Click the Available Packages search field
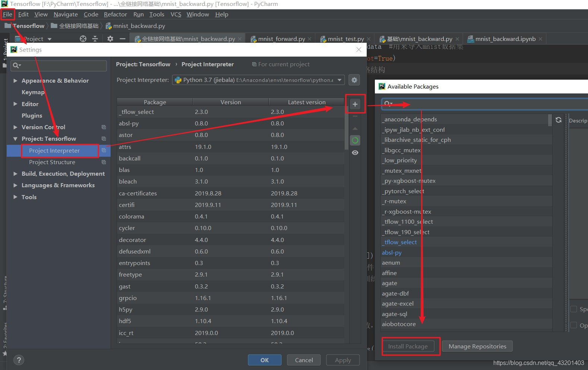Screen dimensions: 588x370 tap(484, 104)
